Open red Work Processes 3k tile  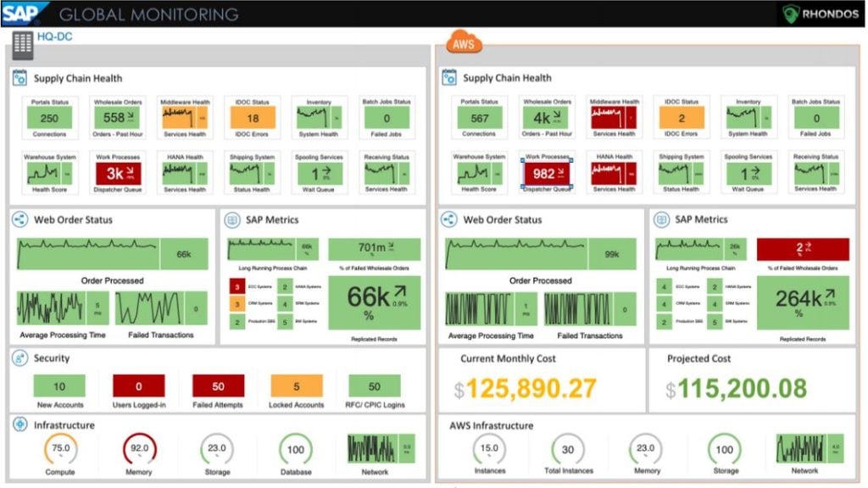pos(118,174)
